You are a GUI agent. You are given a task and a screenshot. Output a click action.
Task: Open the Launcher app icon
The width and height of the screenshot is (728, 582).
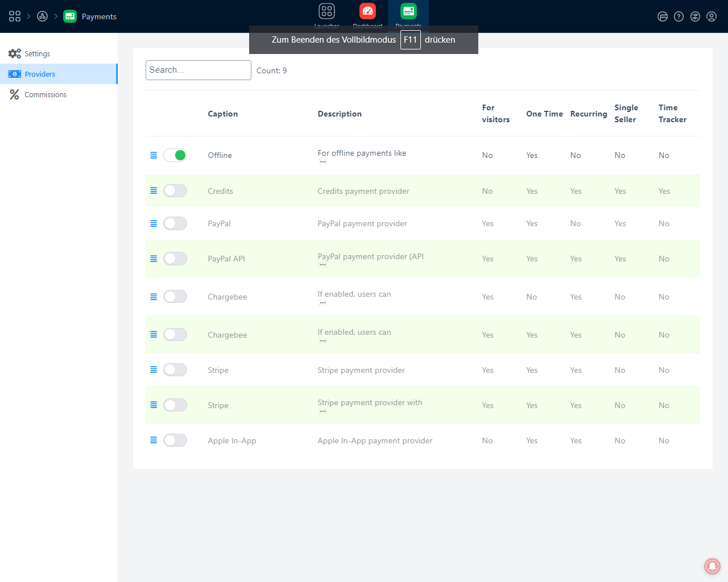point(326,11)
